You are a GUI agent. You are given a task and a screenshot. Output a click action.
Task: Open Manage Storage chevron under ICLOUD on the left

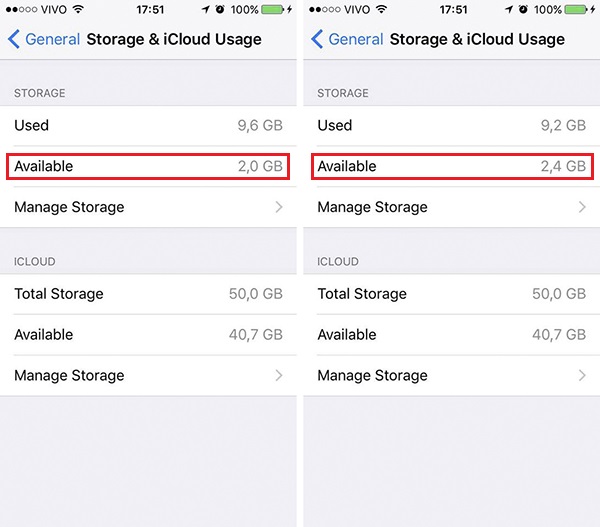(x=279, y=375)
